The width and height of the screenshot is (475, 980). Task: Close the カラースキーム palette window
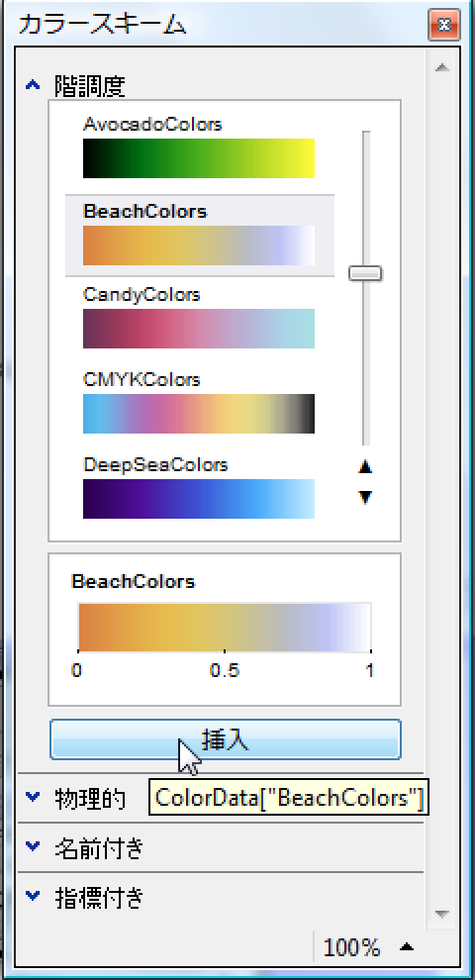point(444,25)
